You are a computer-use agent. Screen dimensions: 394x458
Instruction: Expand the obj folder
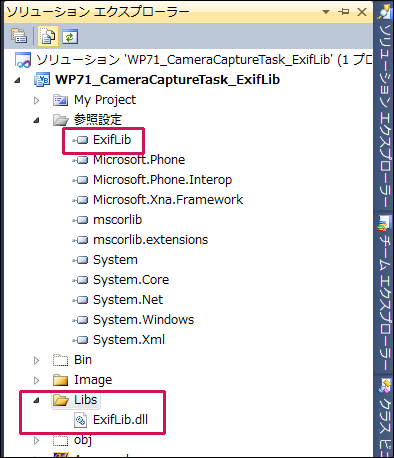pyautogui.click(x=36, y=440)
